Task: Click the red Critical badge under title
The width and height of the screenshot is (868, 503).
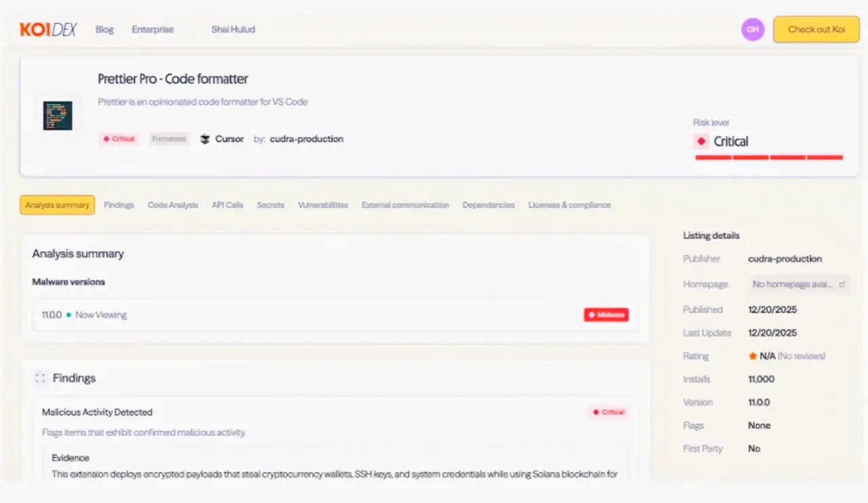Action: 119,139
